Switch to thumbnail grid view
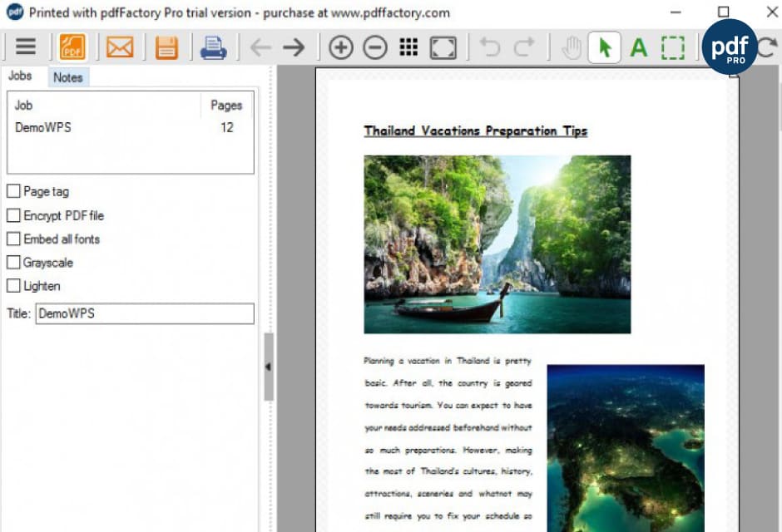Image resolution: width=782 pixels, height=532 pixels. (408, 47)
